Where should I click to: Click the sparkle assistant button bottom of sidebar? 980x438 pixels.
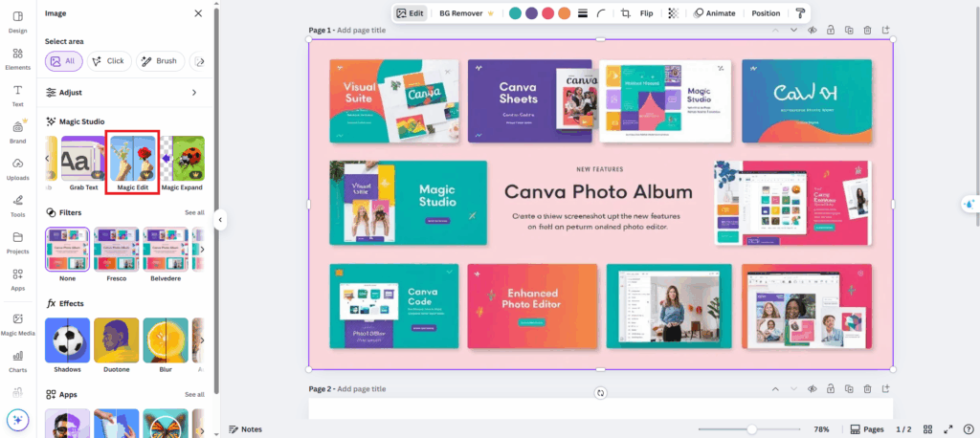(17, 420)
